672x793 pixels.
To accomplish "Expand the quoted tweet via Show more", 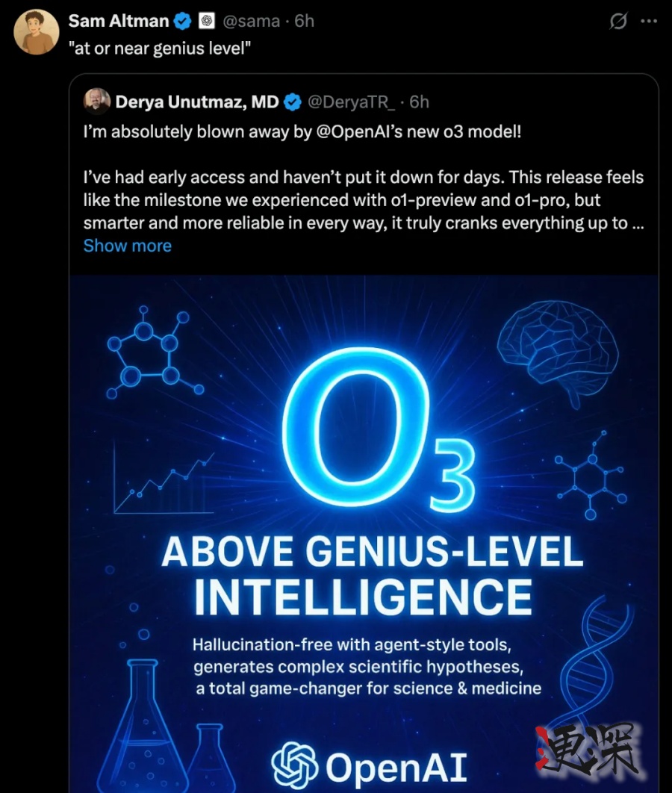I will tap(127, 246).
